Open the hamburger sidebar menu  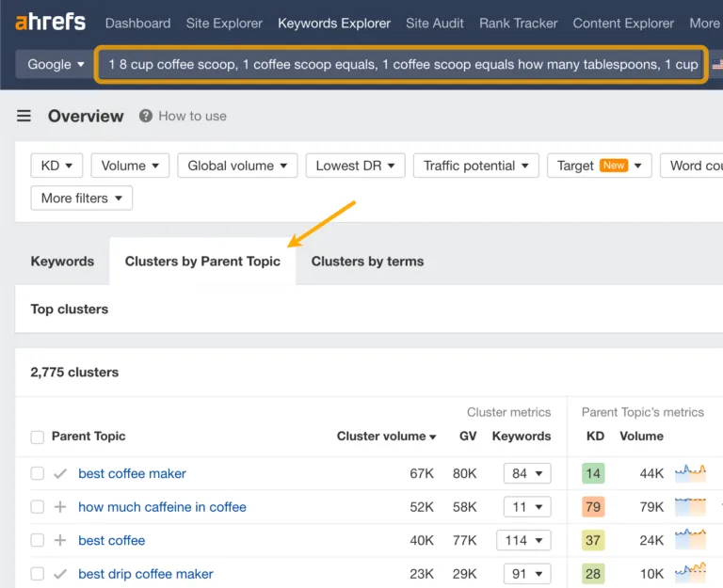pos(24,116)
